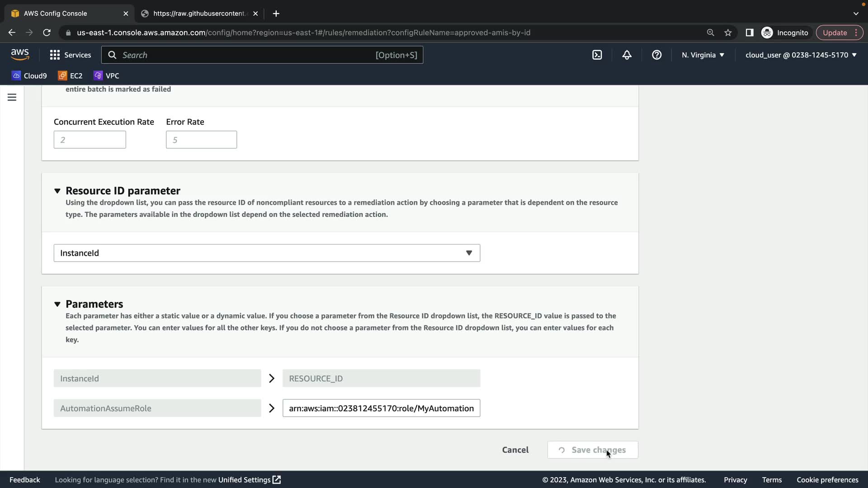Open Cloud9 shortcut in favorites bar
The width and height of the screenshot is (868, 488).
pyautogui.click(x=29, y=75)
